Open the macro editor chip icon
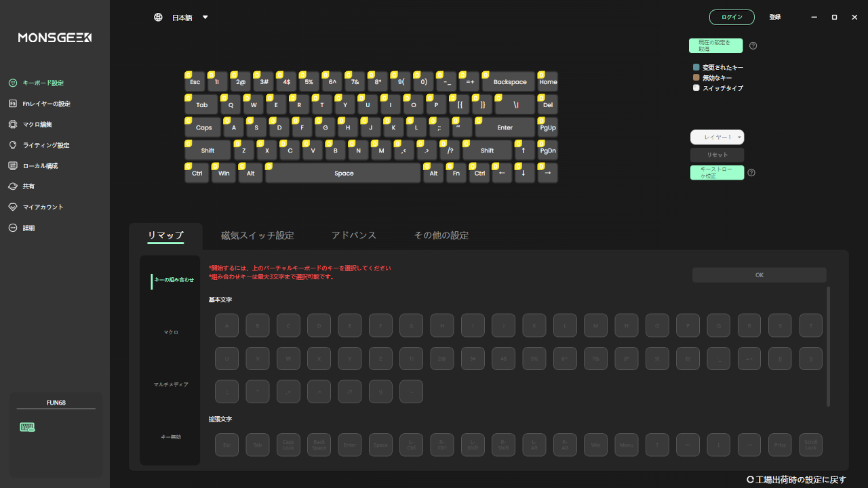Screen dimensions: 868x488 tap(12, 125)
